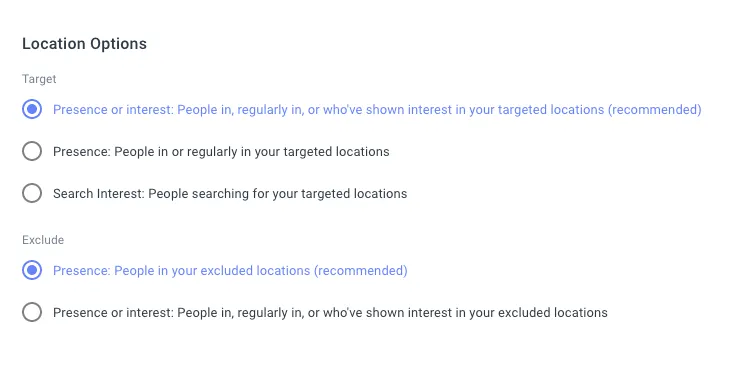
Task: Click 'Presence or interest:' at start of the first Target option
Action: 113,110
